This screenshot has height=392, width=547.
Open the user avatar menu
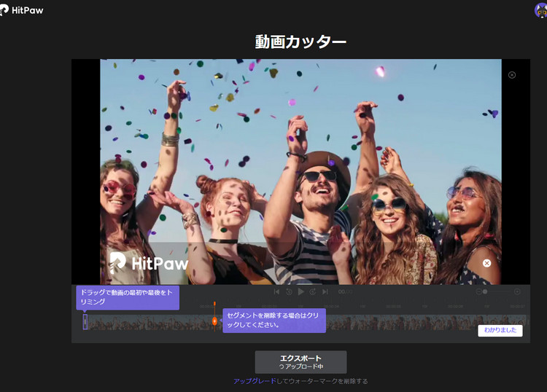click(540, 10)
